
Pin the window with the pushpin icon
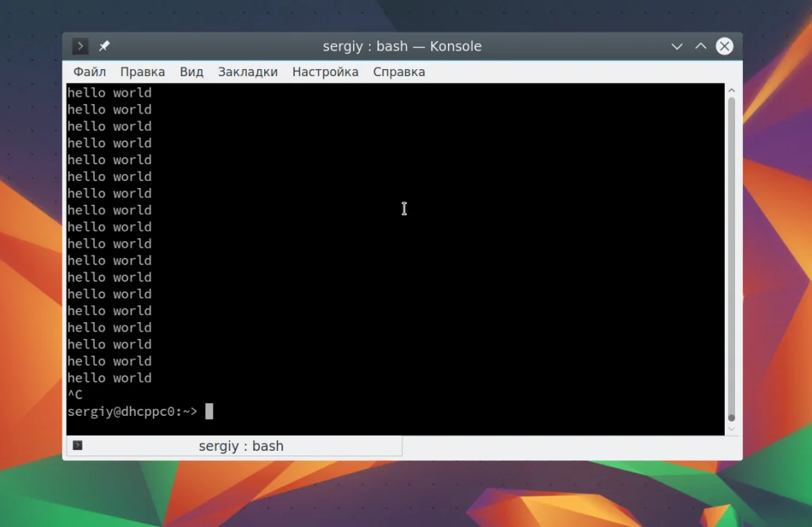point(104,46)
